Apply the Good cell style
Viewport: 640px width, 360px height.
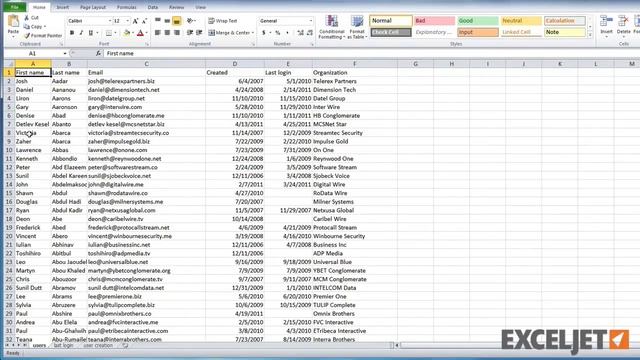tap(478, 21)
